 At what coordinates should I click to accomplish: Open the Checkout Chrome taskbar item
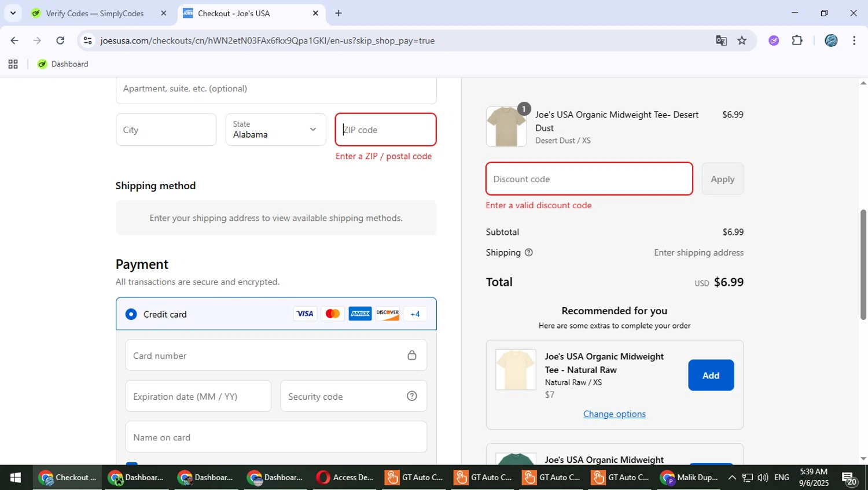[67, 478]
